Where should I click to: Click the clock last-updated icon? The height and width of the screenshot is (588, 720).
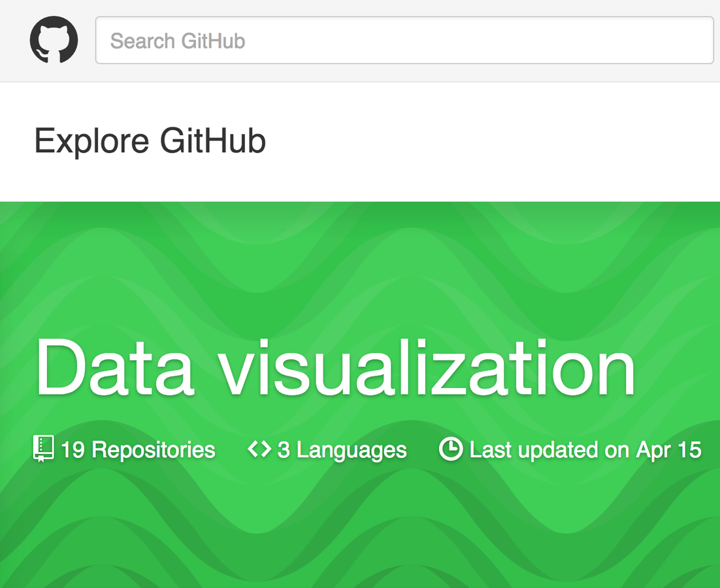tap(450, 449)
